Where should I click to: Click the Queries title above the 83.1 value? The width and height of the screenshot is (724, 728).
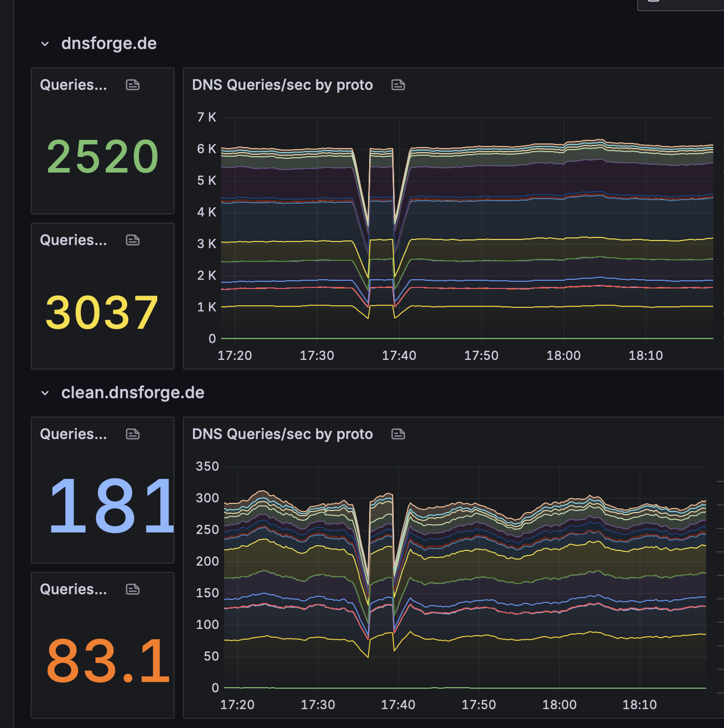74,589
